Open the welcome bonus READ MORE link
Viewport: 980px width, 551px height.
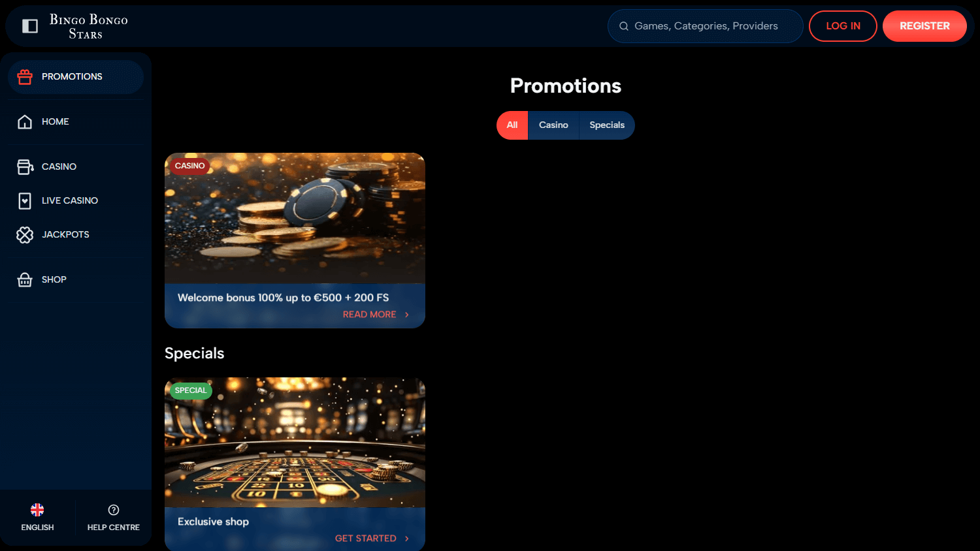click(370, 314)
